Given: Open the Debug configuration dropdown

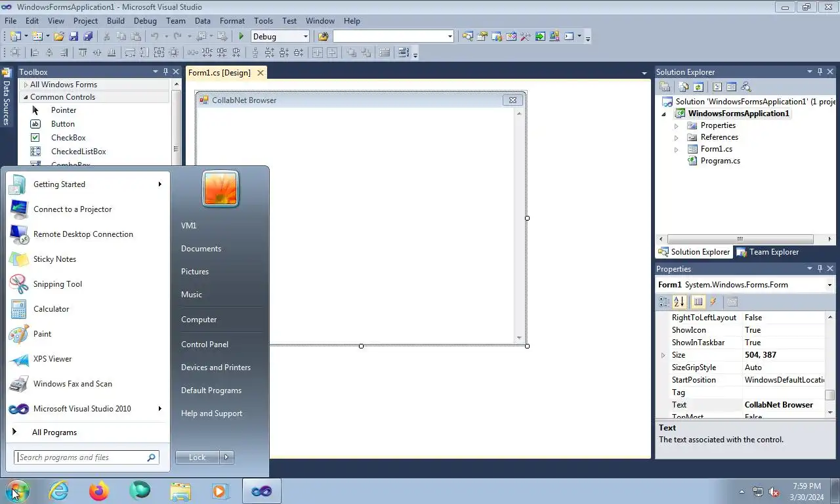Looking at the screenshot, I should pyautogui.click(x=305, y=37).
